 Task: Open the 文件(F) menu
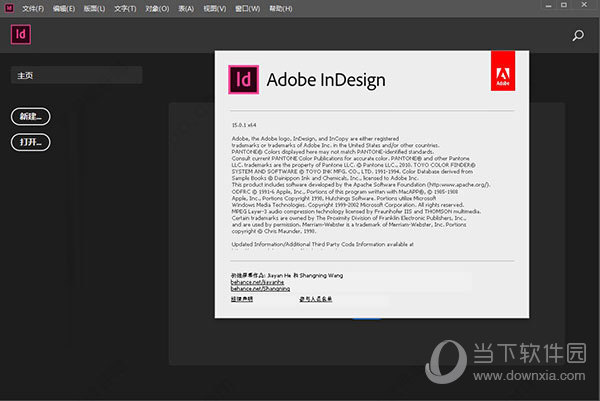pyautogui.click(x=33, y=8)
